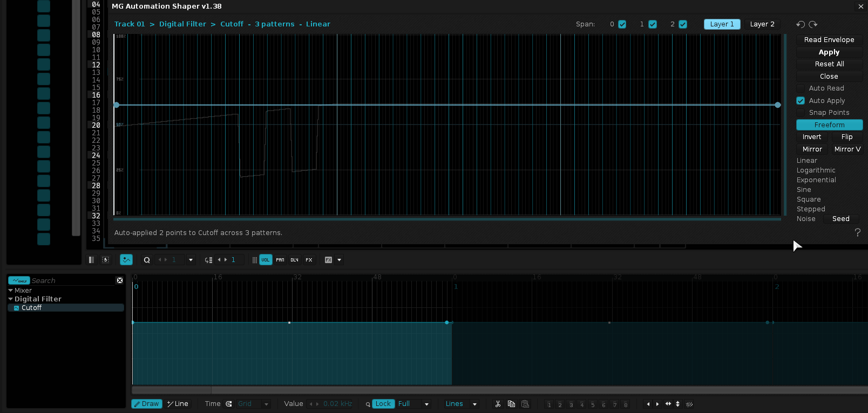This screenshot has width=868, height=413.
Task: Collapse the Digital Filter tree group
Action: (x=10, y=299)
